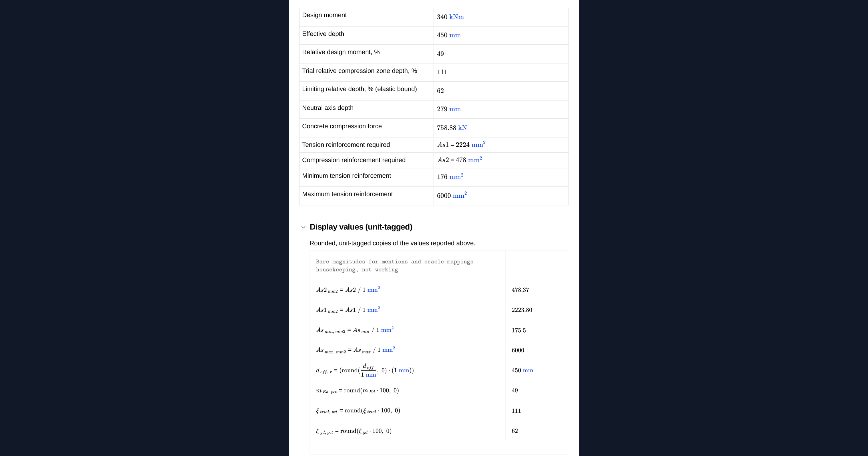Image resolution: width=868 pixels, height=456 pixels.
Task: Click the 478.37 computed result
Action: (x=520, y=290)
